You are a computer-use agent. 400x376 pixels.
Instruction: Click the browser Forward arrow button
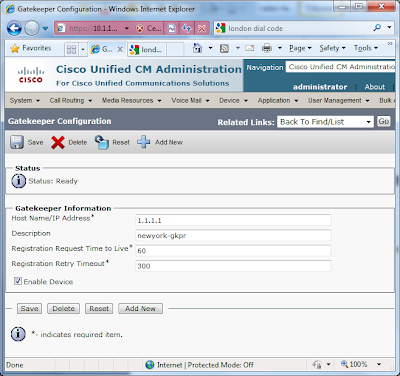(x=32, y=29)
